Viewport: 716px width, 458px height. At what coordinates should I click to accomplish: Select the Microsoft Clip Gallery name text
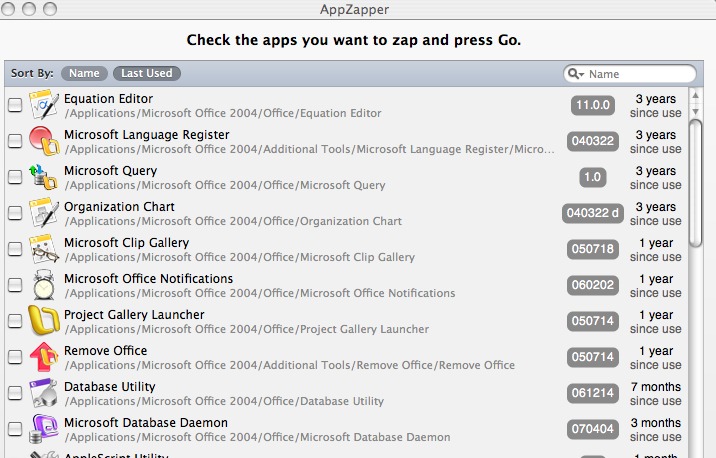pyautogui.click(x=126, y=243)
